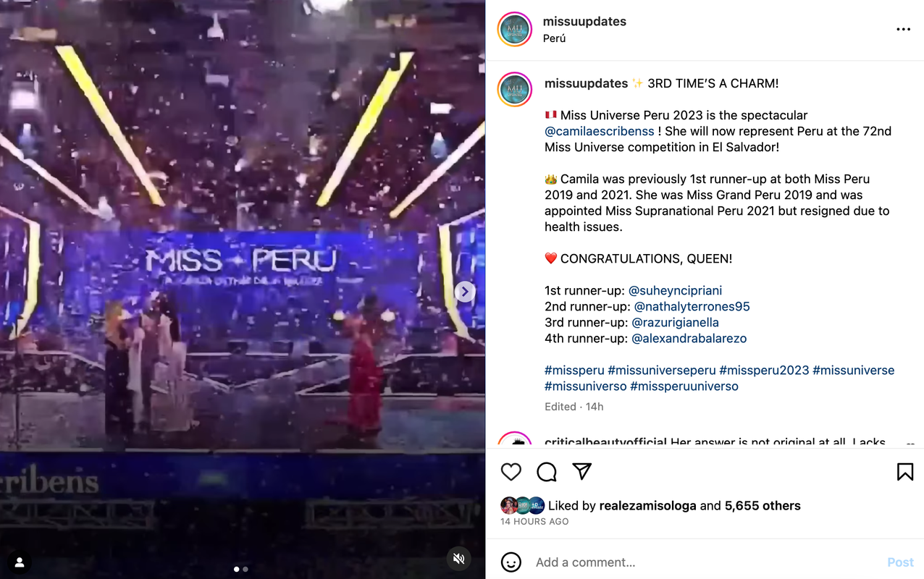This screenshot has height=579, width=924.
Task: Open the #missperu2023 hashtag
Action: (764, 370)
